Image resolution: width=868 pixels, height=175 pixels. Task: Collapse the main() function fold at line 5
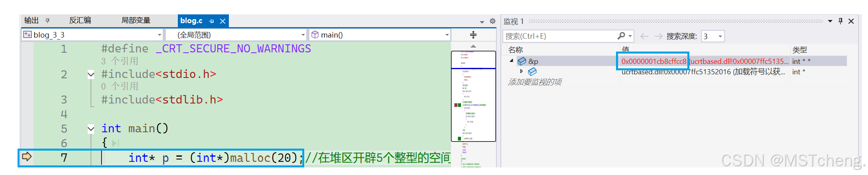point(91,129)
